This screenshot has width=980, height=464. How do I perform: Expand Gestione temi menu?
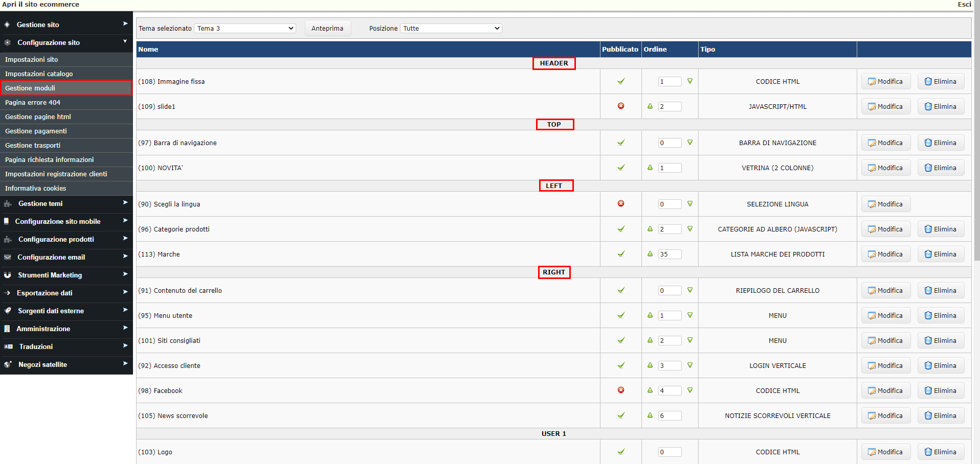[66, 203]
